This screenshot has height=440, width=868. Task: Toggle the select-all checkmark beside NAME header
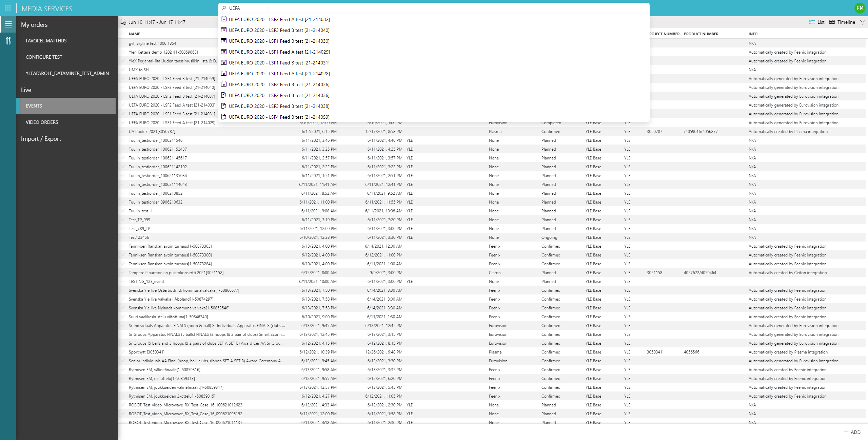coord(123,34)
